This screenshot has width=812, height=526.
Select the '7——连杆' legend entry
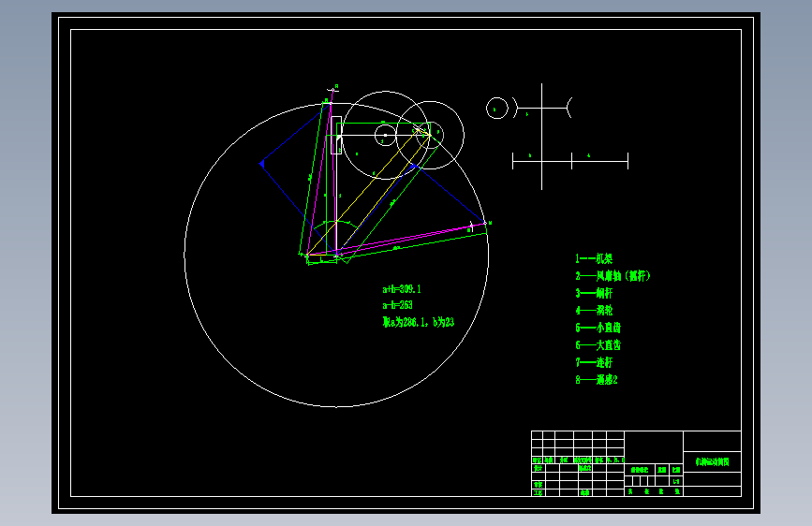(594, 362)
